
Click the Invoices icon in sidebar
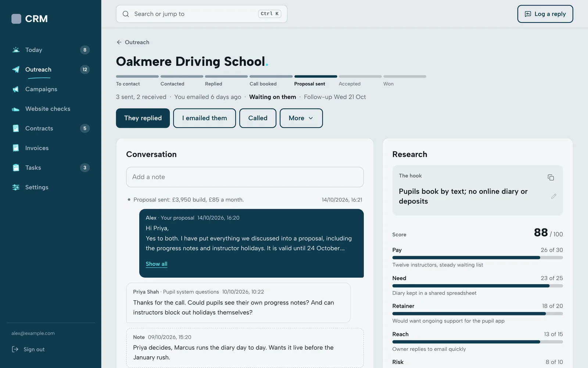point(16,148)
